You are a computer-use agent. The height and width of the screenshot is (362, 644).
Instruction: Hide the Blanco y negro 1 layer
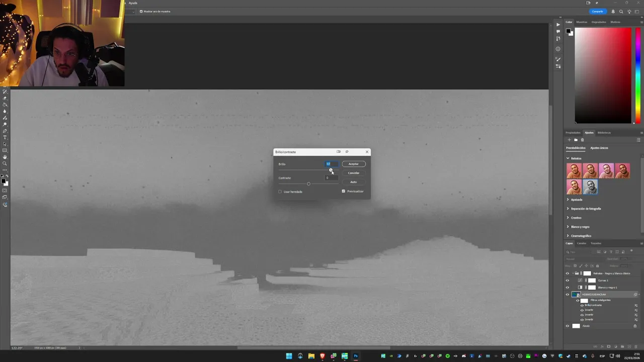coord(568,288)
